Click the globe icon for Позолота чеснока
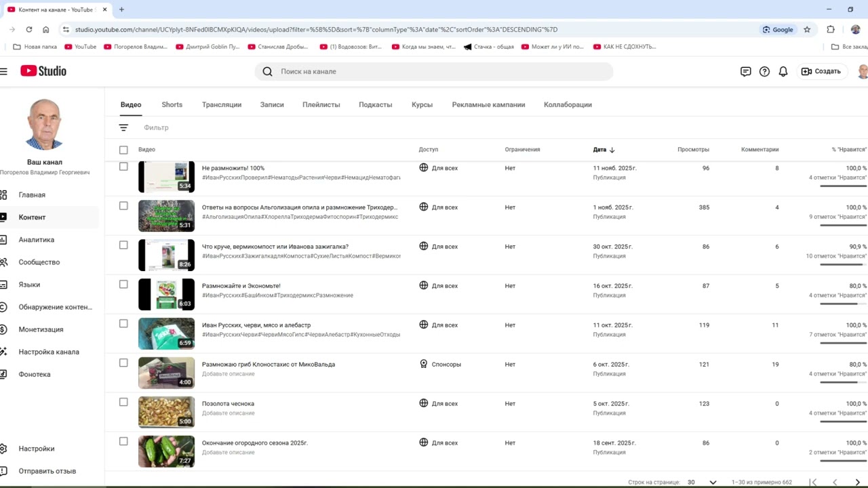 click(424, 403)
